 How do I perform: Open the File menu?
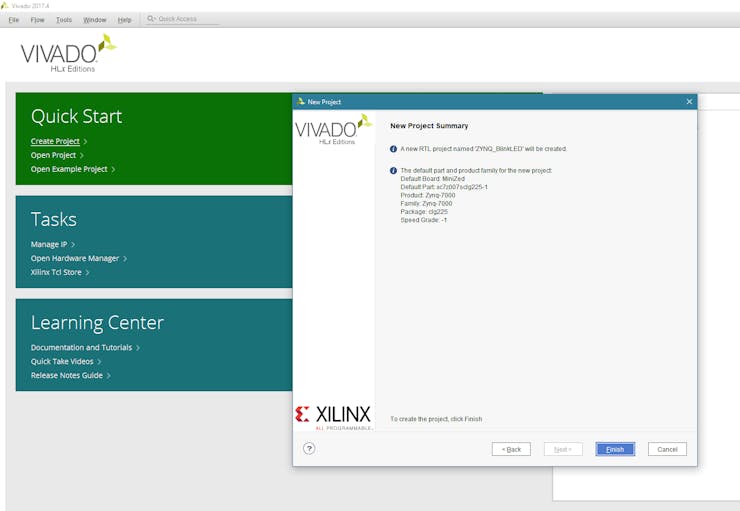[x=14, y=20]
